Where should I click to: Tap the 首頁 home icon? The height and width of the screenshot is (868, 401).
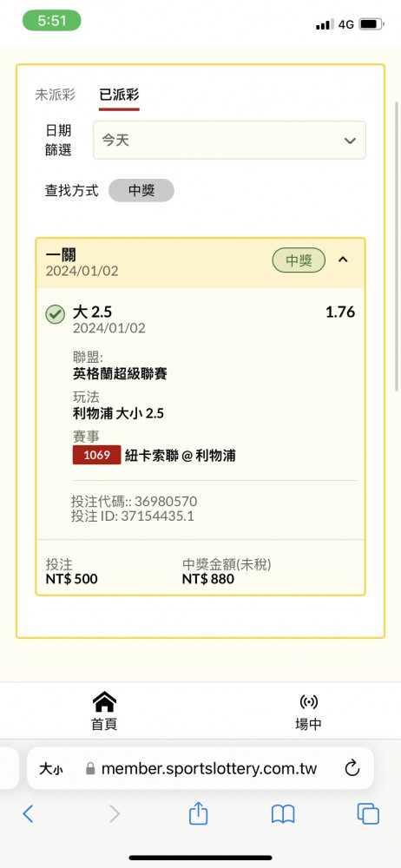(x=104, y=701)
